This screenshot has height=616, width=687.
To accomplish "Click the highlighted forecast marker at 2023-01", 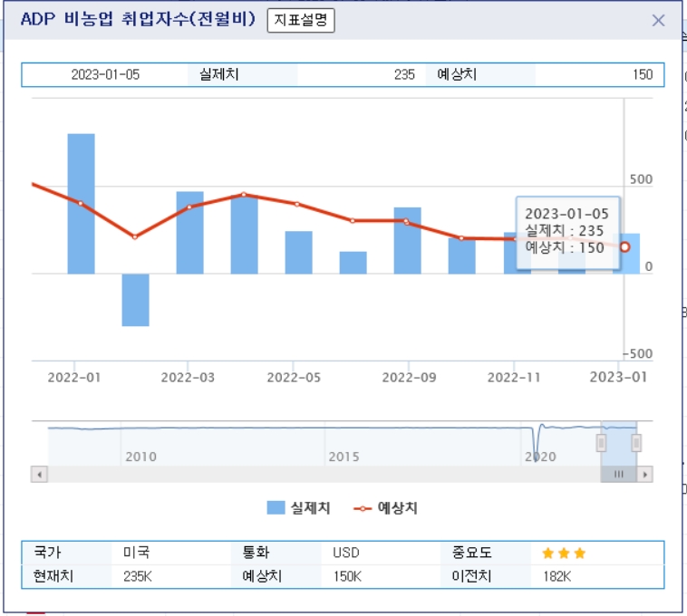I will tap(624, 247).
